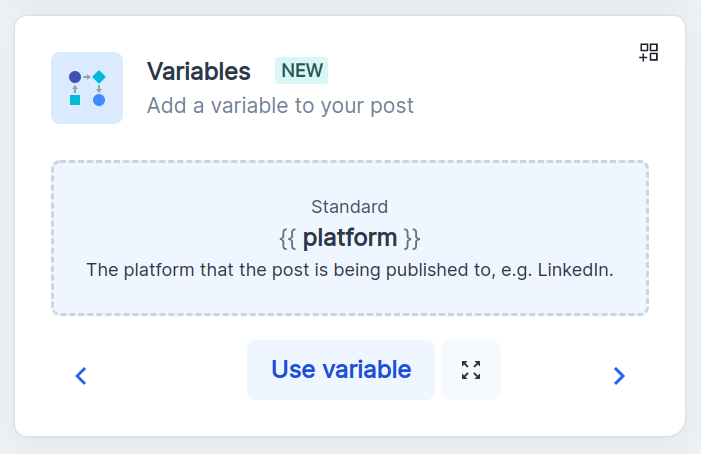The width and height of the screenshot is (701, 454).
Task: Click the teal square inside the Variables icon
Action: click(75, 100)
